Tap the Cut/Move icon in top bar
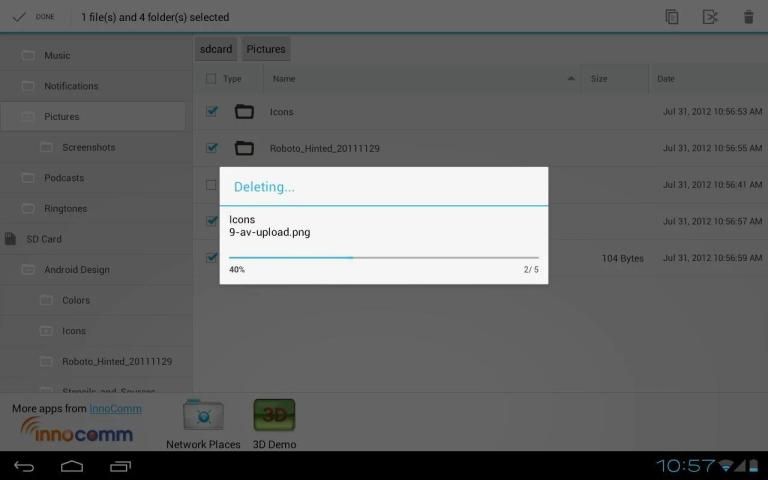 click(x=710, y=17)
